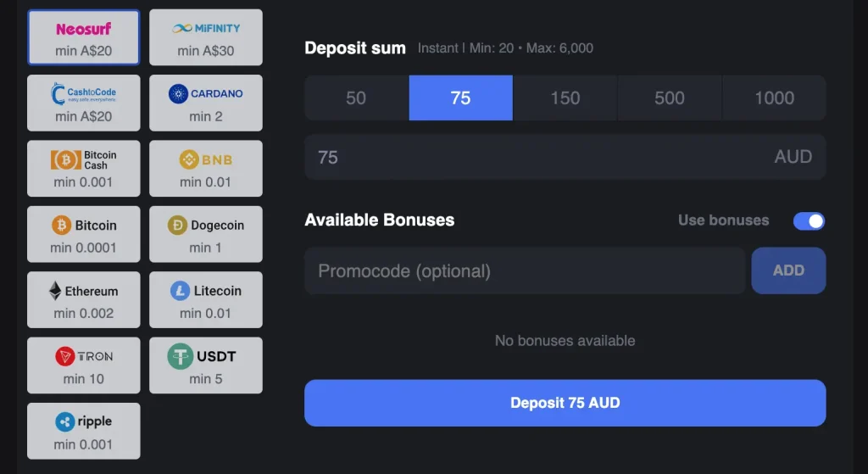The width and height of the screenshot is (868, 474).
Task: Select the 1000 deposit amount
Action: (774, 98)
